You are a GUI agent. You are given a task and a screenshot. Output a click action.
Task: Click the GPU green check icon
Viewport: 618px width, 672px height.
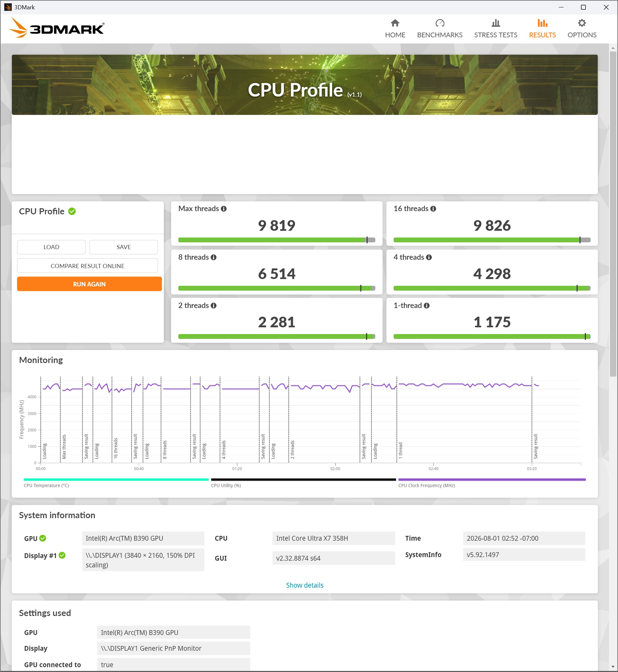pos(42,538)
